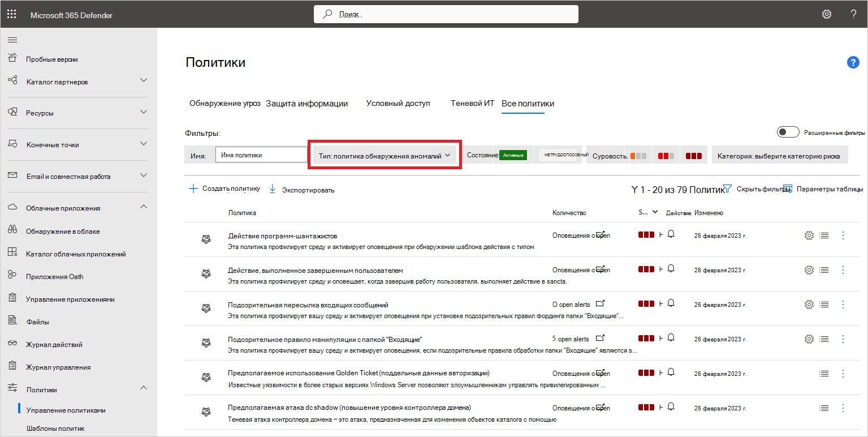The height and width of the screenshot is (437, 868).
Task: Open three-dot menu for Действие программ-шантажистов
Action: 843,235
